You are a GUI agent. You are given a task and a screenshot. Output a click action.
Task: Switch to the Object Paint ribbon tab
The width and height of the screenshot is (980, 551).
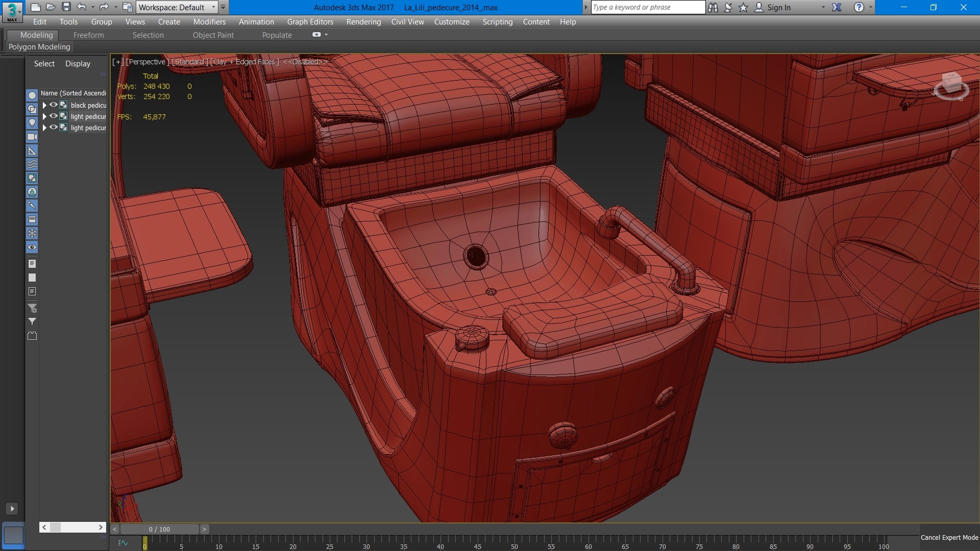(x=213, y=35)
